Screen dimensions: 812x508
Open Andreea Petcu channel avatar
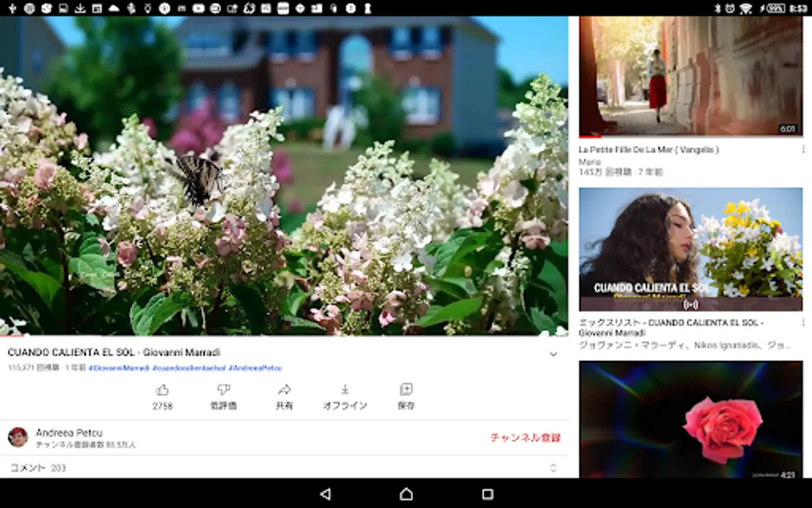point(18,437)
